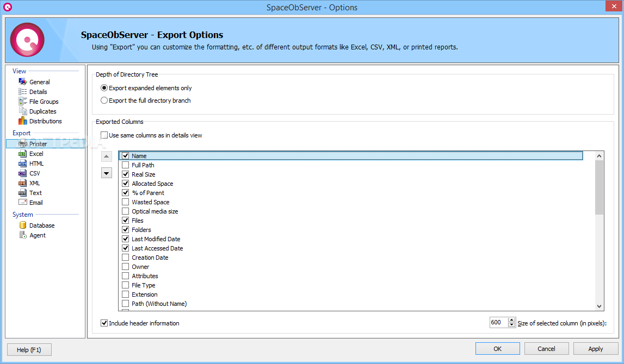Move selected column up with arrow button
The height and width of the screenshot is (364, 624).
[x=106, y=156]
